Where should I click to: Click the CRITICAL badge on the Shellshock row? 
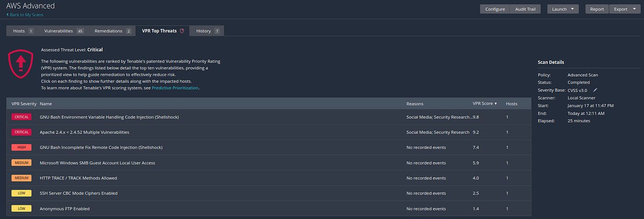point(22,117)
